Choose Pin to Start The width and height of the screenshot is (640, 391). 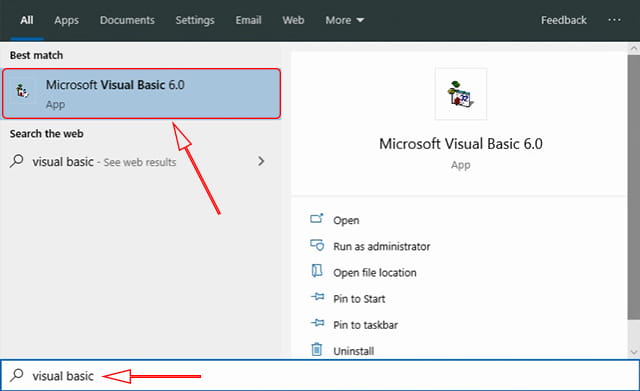click(x=359, y=299)
